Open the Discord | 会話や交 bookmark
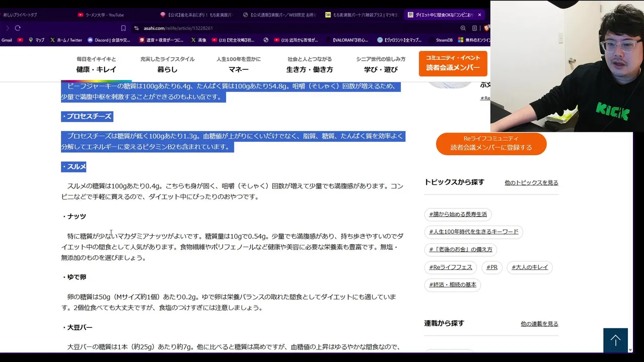This screenshot has width=644, height=362. (109, 40)
